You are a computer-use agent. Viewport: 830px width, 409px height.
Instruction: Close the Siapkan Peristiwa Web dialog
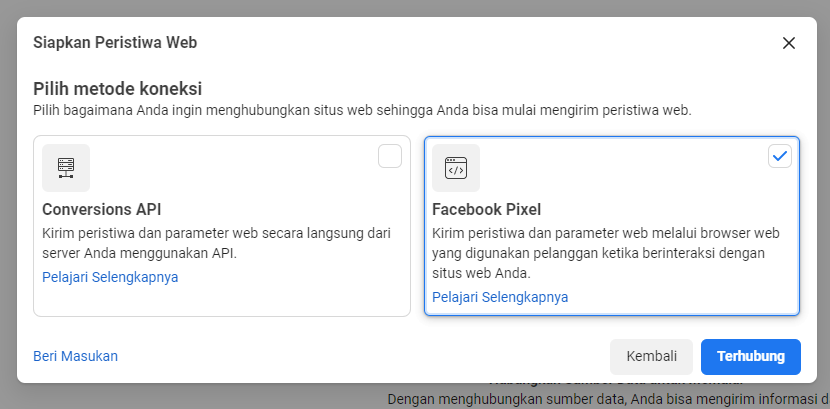click(x=789, y=43)
